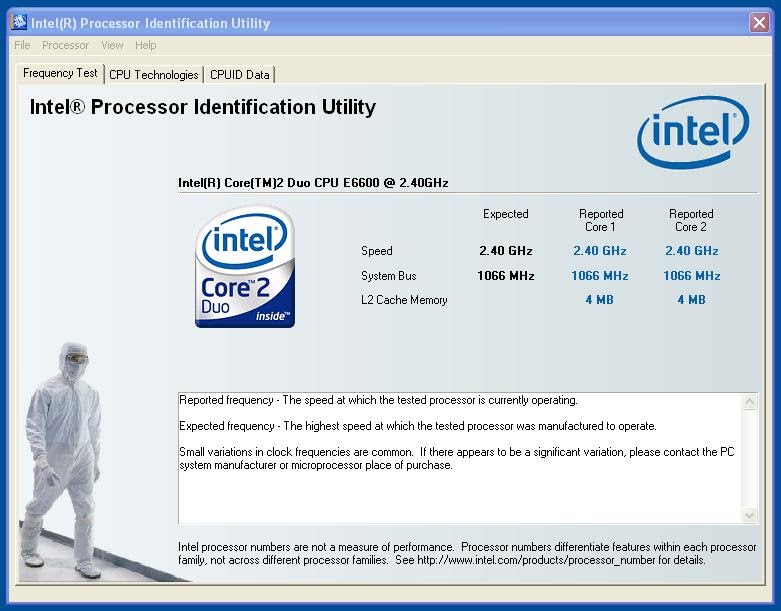Click the scroll up arrow in description box
Image resolution: width=781 pixels, height=611 pixels.
pos(750,401)
